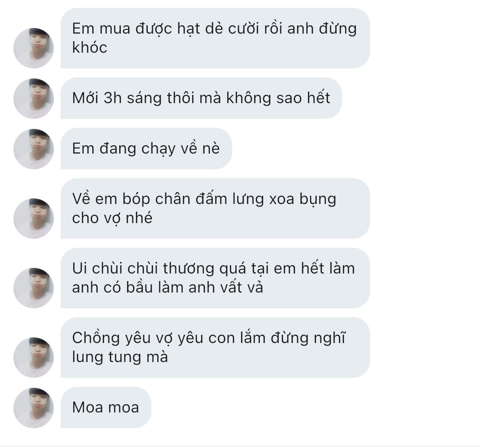480x448 pixels.
Task: Click the words 'không sao hết' in second message
Action: pos(278,98)
